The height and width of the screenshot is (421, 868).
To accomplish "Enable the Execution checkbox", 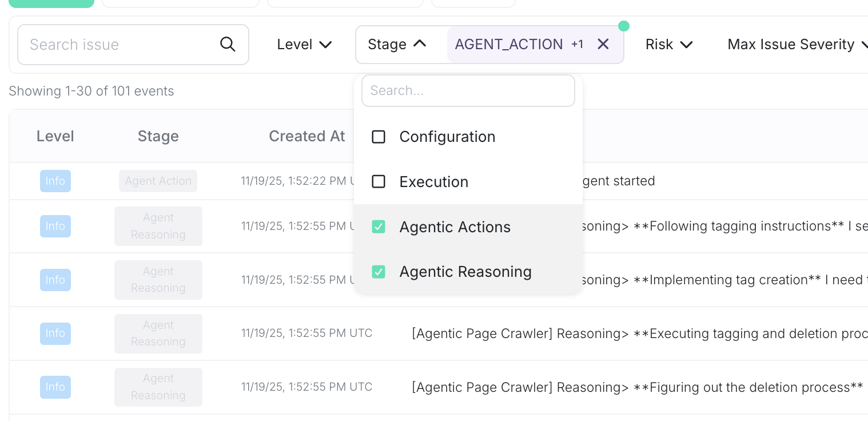I will [379, 182].
